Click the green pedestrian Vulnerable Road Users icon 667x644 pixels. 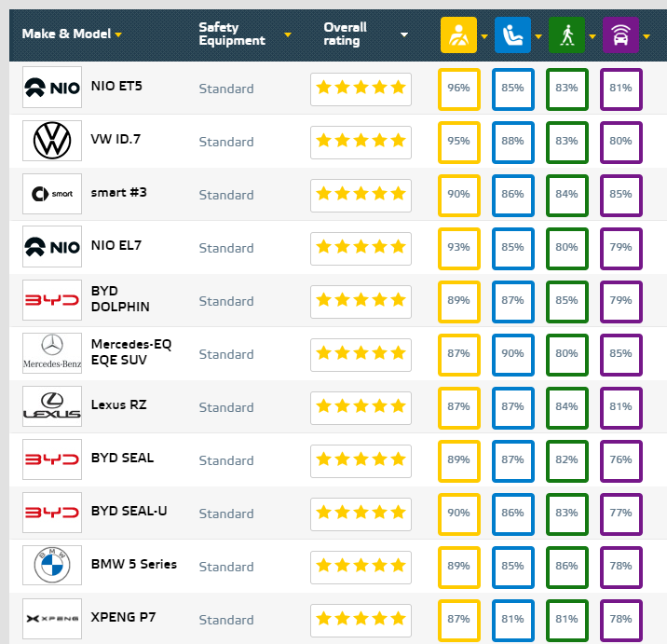tap(565, 35)
